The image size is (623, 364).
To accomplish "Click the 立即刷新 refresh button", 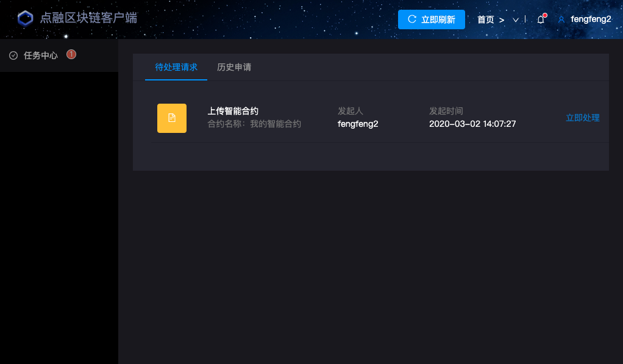I will pos(432,20).
